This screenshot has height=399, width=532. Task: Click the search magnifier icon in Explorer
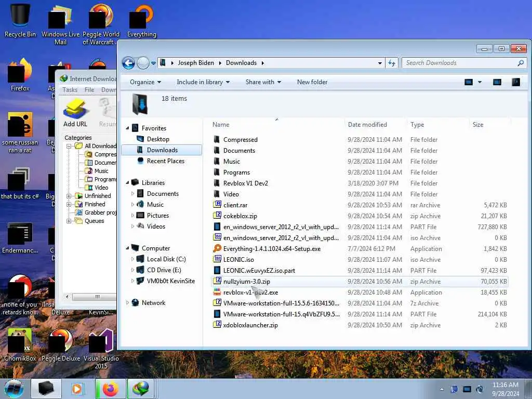[x=521, y=63]
